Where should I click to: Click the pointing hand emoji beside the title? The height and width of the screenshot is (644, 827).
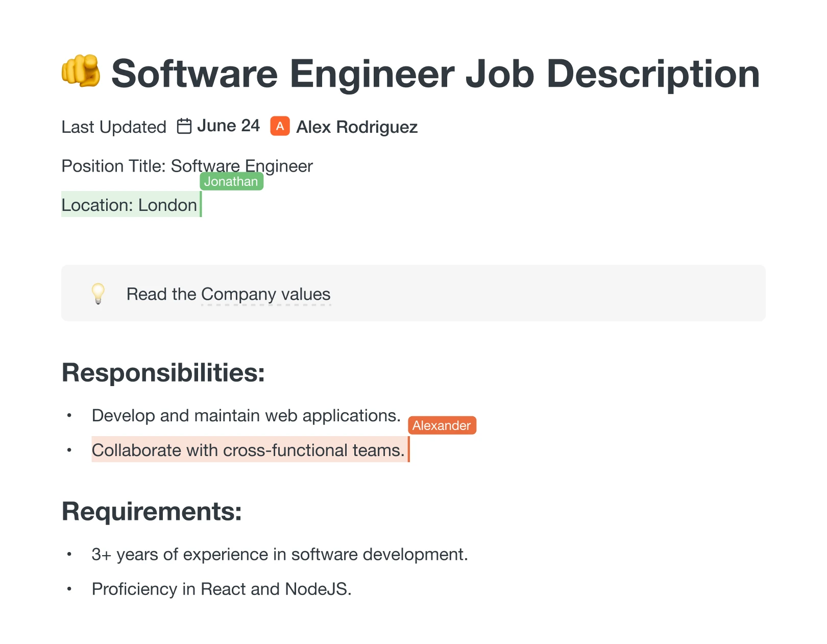(81, 71)
